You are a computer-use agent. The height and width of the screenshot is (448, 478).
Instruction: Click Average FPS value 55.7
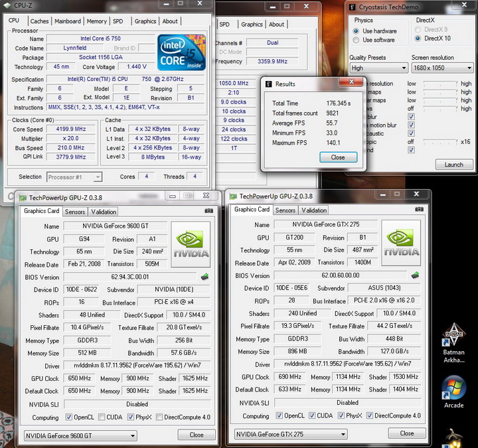332,123
